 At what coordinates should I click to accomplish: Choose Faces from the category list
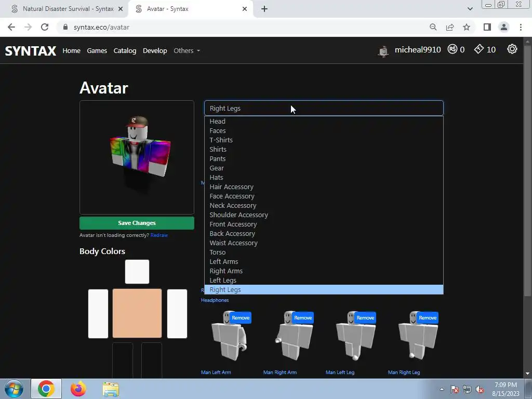click(324, 130)
